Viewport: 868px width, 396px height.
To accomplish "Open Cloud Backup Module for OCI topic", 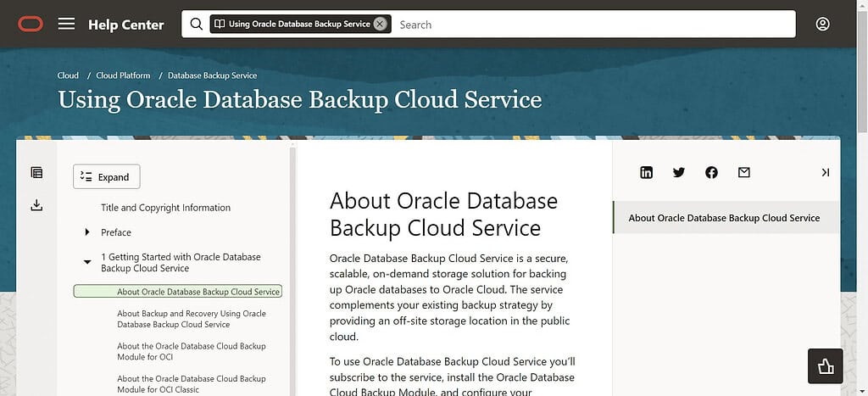I will click(192, 352).
